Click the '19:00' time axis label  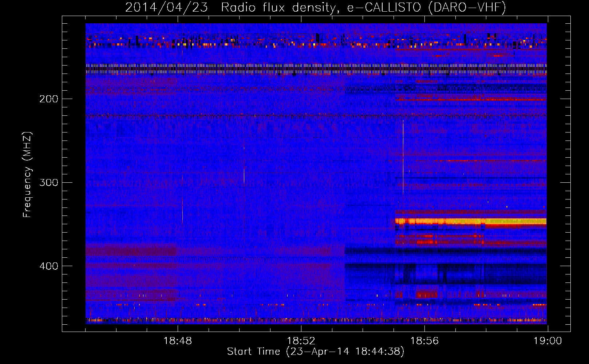tap(548, 341)
